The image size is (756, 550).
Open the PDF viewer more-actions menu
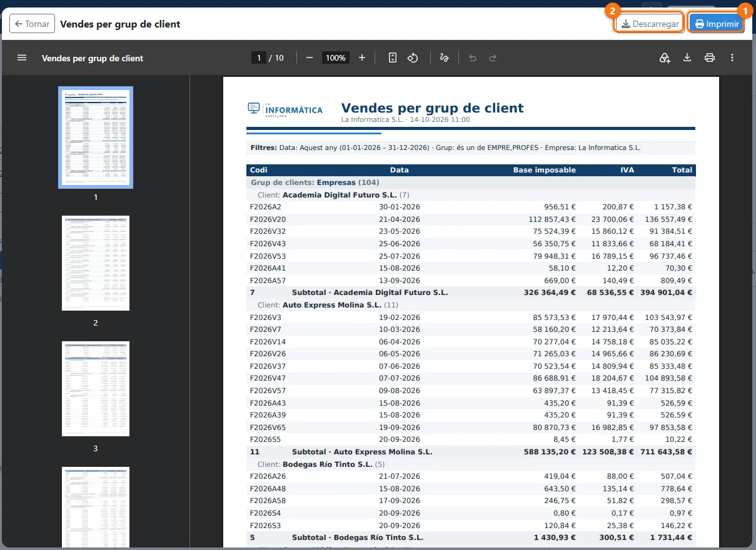tap(732, 57)
